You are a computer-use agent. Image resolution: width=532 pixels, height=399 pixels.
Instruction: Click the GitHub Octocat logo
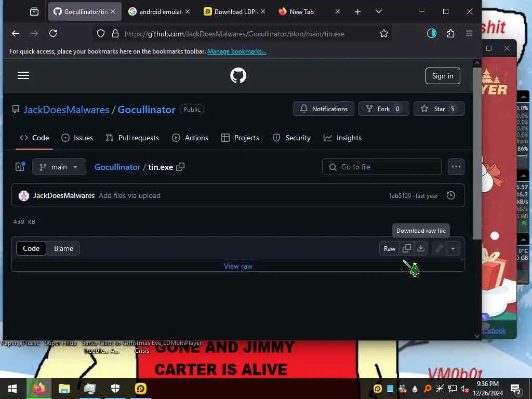pos(238,75)
